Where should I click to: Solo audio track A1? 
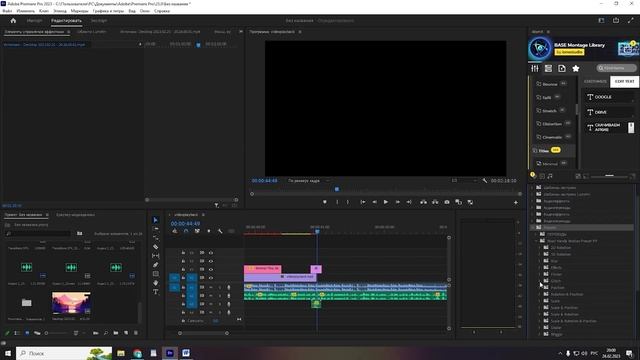(220, 288)
